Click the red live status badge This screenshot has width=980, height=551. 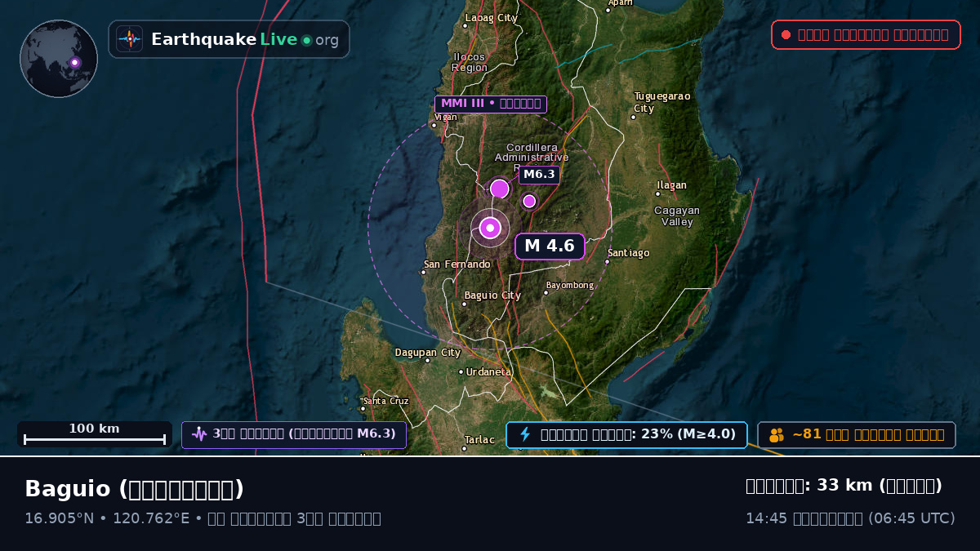click(866, 34)
